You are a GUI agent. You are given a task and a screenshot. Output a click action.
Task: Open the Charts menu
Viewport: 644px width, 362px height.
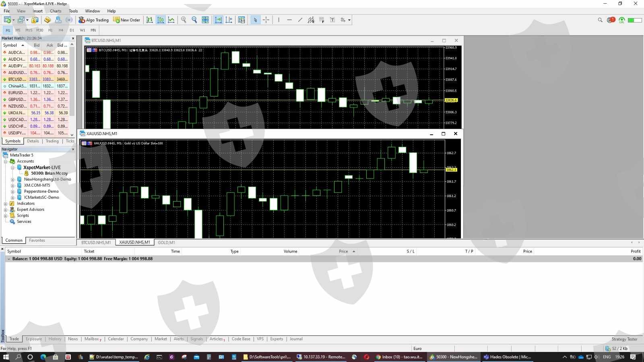(x=56, y=11)
